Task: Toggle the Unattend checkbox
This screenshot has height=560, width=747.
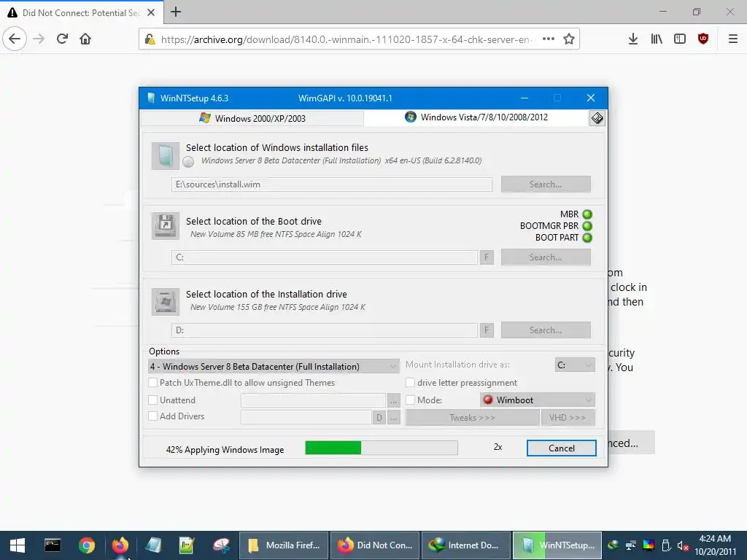Action: point(153,400)
